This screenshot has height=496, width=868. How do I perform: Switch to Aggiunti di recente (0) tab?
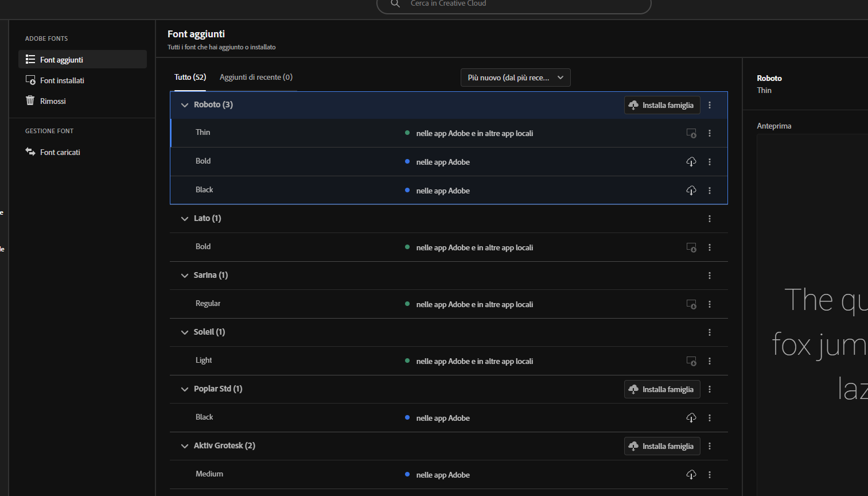pos(256,77)
